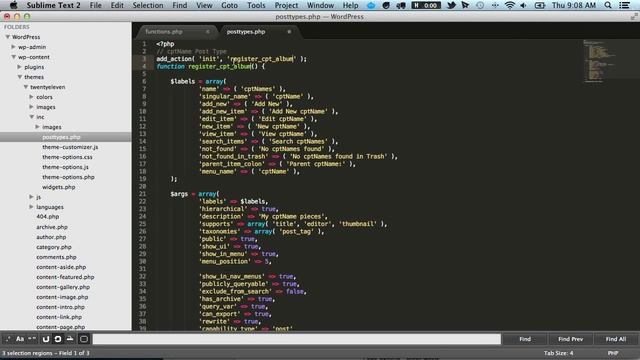Toggle wrap around search option
The height and width of the screenshot is (360, 640).
click(58, 339)
